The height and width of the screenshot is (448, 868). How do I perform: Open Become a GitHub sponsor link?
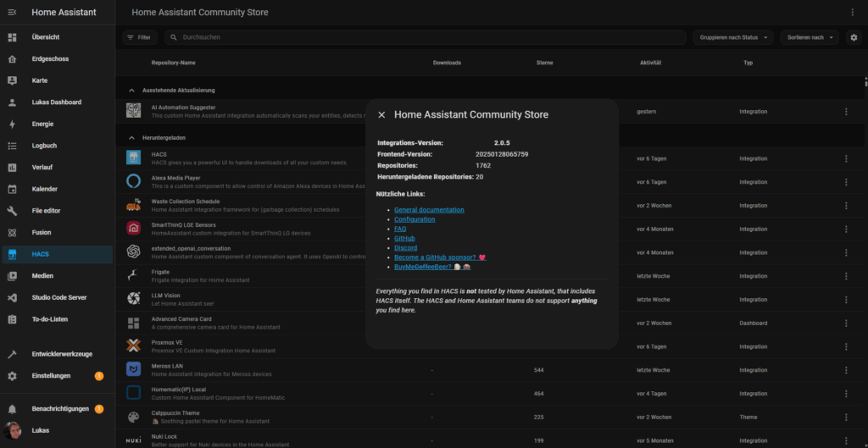pos(440,257)
